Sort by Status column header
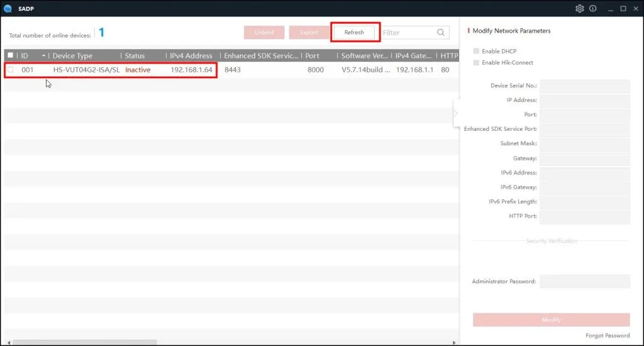Screen dimensions: 644x346 coord(135,55)
